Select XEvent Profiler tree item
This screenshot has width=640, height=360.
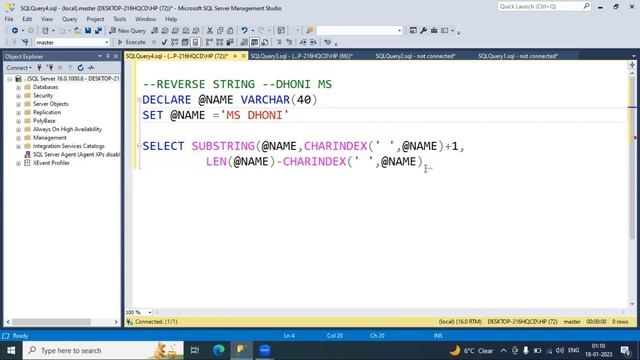(x=51, y=163)
